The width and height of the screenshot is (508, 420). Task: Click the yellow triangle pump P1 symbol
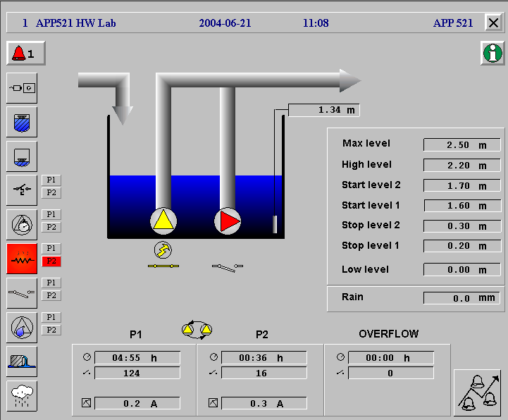(x=163, y=221)
